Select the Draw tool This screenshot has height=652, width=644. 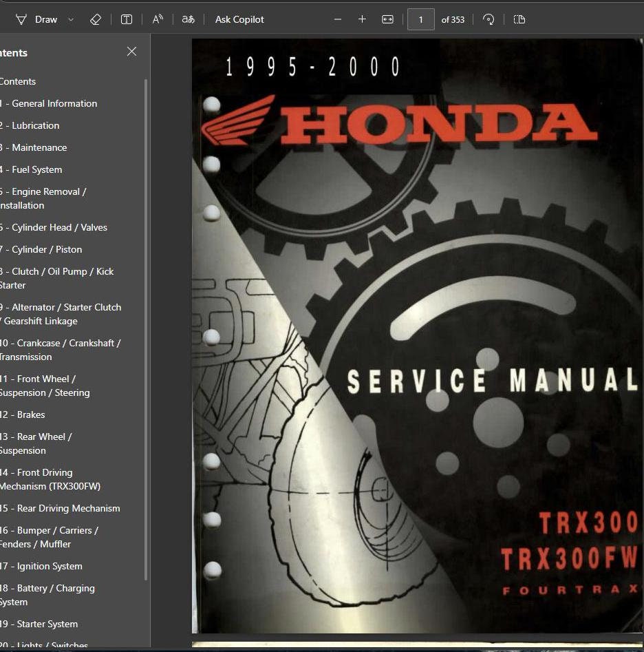[36, 19]
